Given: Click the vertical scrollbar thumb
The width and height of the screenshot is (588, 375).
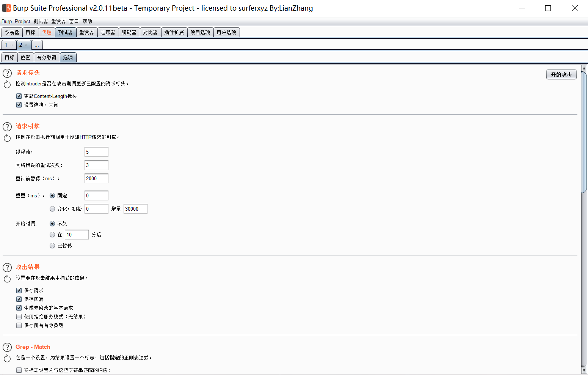Looking at the screenshot, I should pos(584,132).
